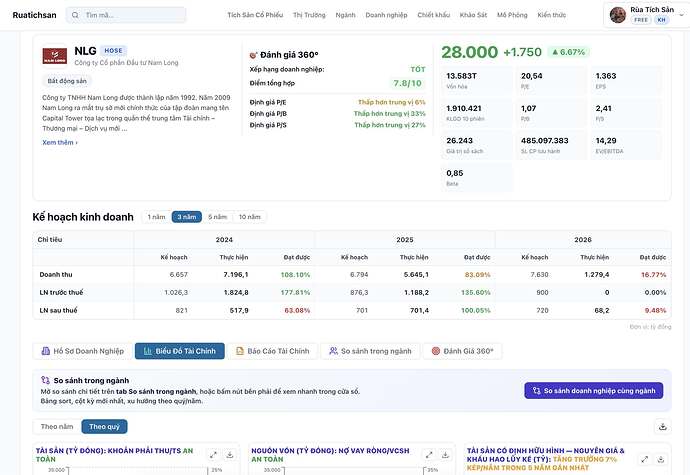Click the Đánh giá 360° header icon
This screenshot has height=475, width=690.
[253, 55]
